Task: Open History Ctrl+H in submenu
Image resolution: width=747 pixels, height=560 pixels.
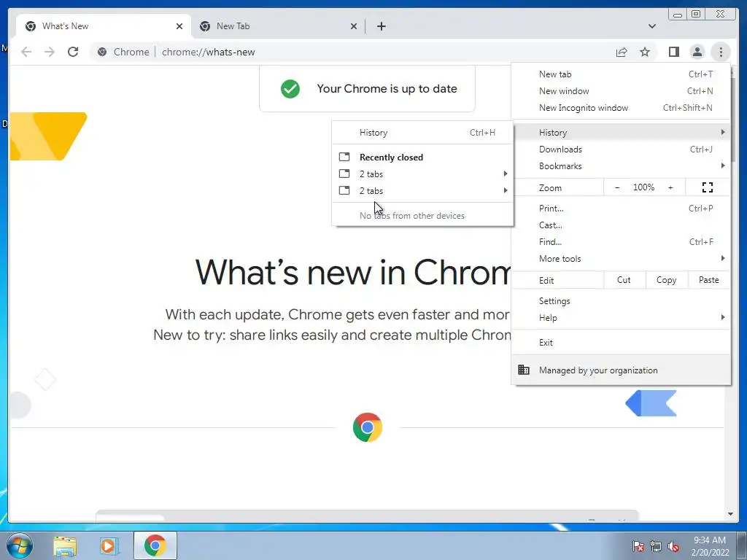Action: (x=422, y=133)
